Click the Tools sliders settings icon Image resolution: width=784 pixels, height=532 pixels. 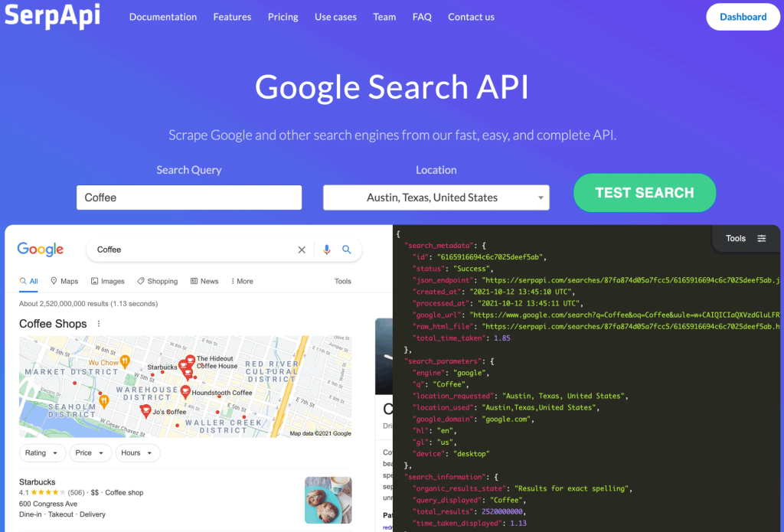762,239
